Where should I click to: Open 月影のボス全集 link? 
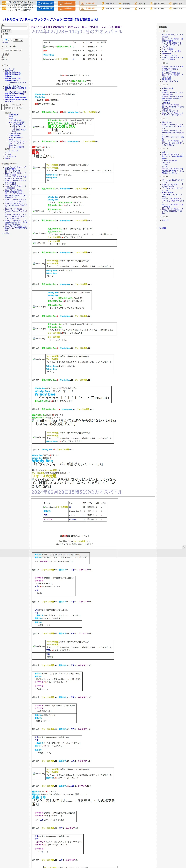(x=167, y=88)
